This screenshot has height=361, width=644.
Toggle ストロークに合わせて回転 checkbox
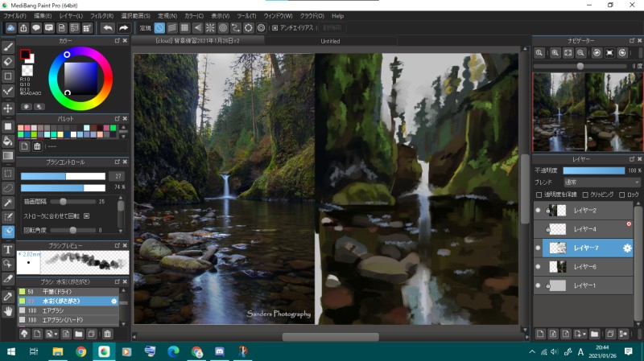[x=87, y=215]
